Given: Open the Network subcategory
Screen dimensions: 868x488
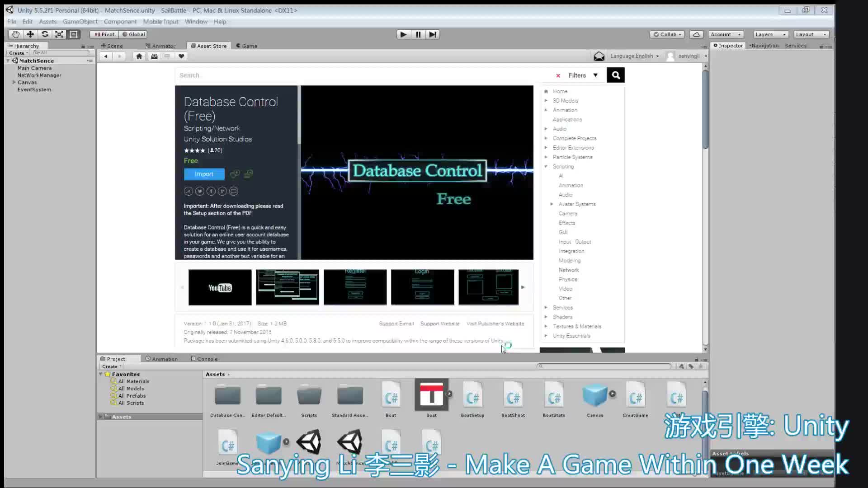Looking at the screenshot, I should [568, 270].
